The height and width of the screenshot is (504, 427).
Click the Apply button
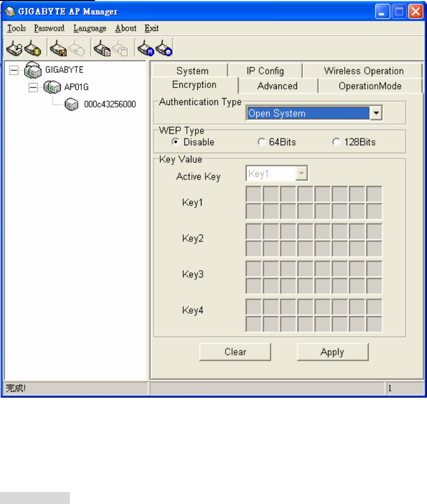tap(333, 352)
